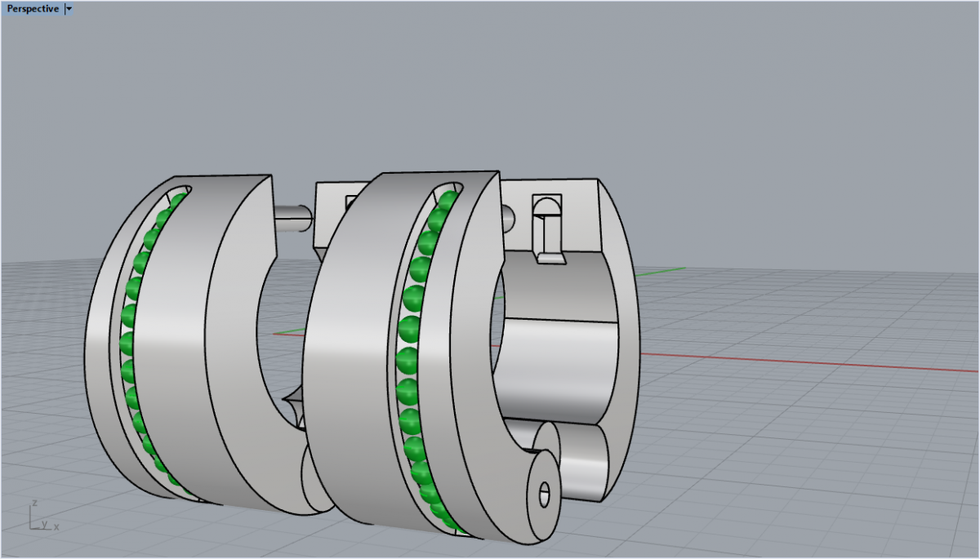Expand the viewport dropdown arrow beside Perspective

pyautogui.click(x=68, y=9)
